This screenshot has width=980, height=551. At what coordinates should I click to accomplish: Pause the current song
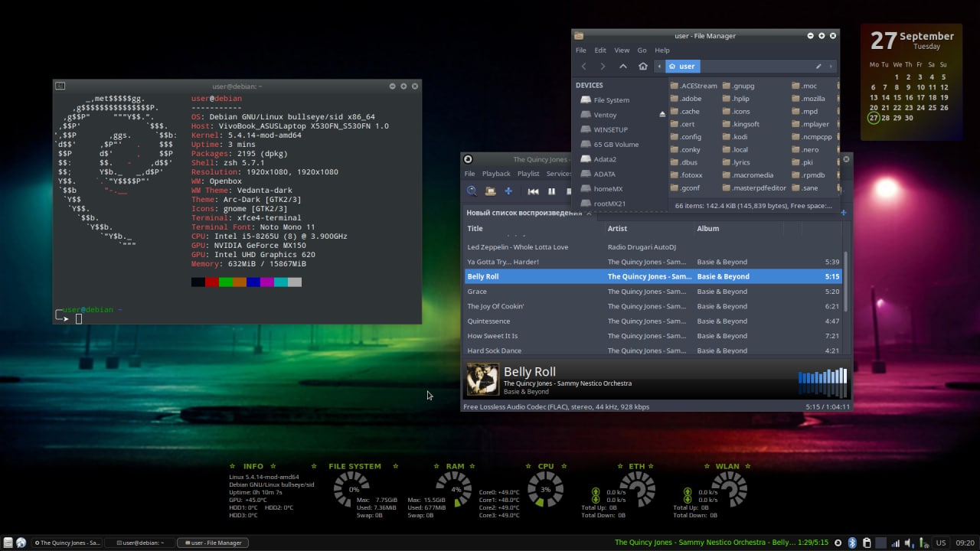[x=551, y=191]
